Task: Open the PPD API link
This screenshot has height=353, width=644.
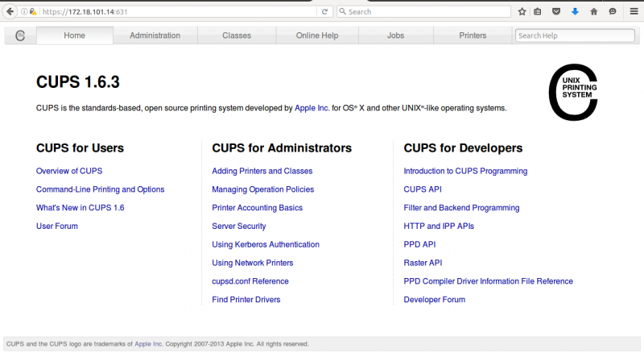Action: pyautogui.click(x=419, y=244)
